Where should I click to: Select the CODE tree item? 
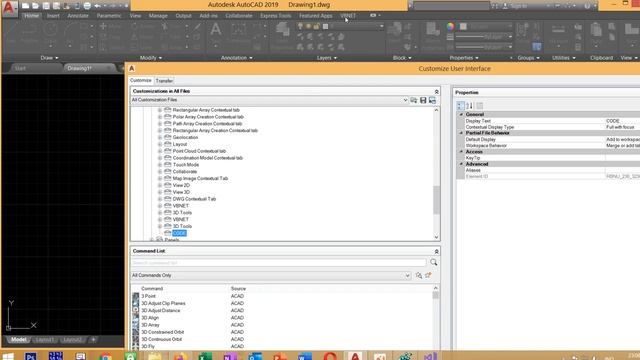point(179,233)
